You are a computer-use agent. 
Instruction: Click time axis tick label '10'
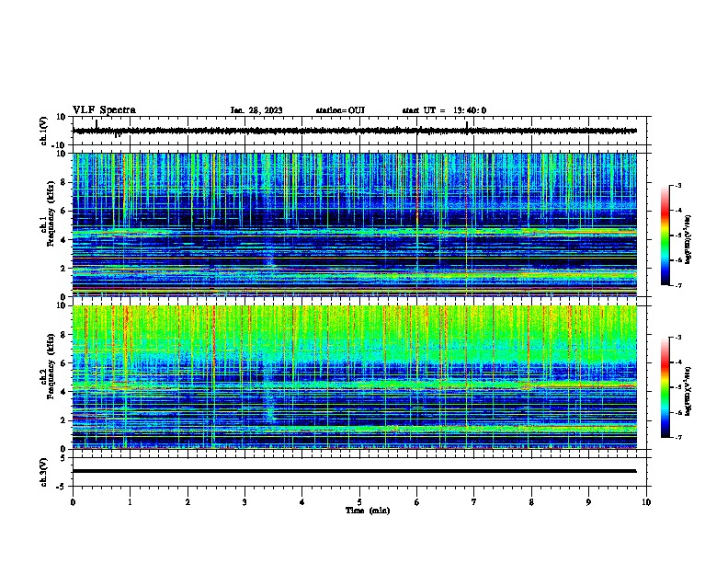tap(646, 501)
